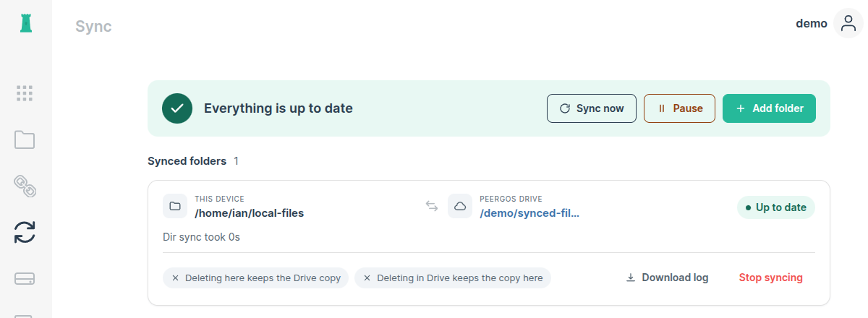
Task: Click the green checkmark status icon
Action: (x=177, y=108)
